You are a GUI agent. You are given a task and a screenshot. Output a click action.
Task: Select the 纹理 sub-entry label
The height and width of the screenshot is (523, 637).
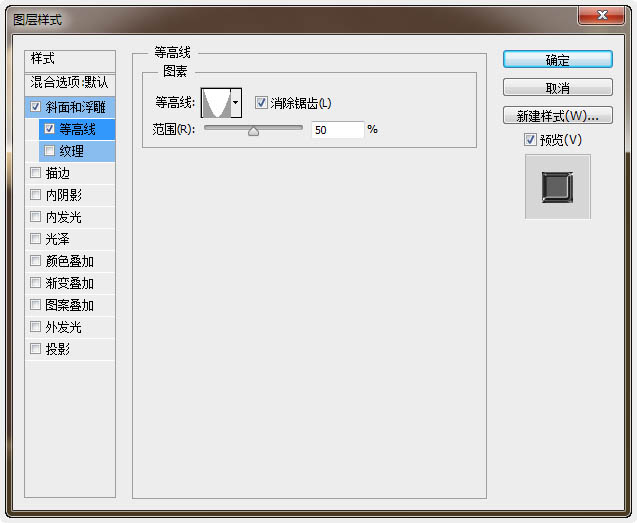click(72, 151)
